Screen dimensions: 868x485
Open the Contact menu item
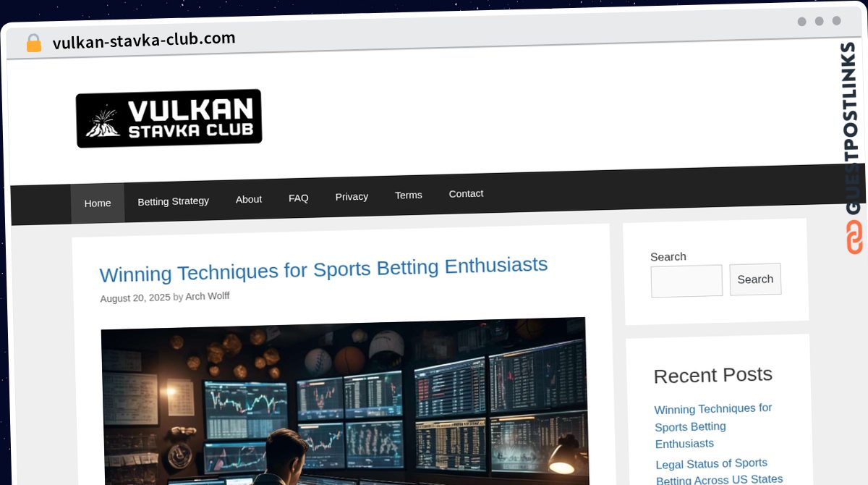(x=466, y=193)
